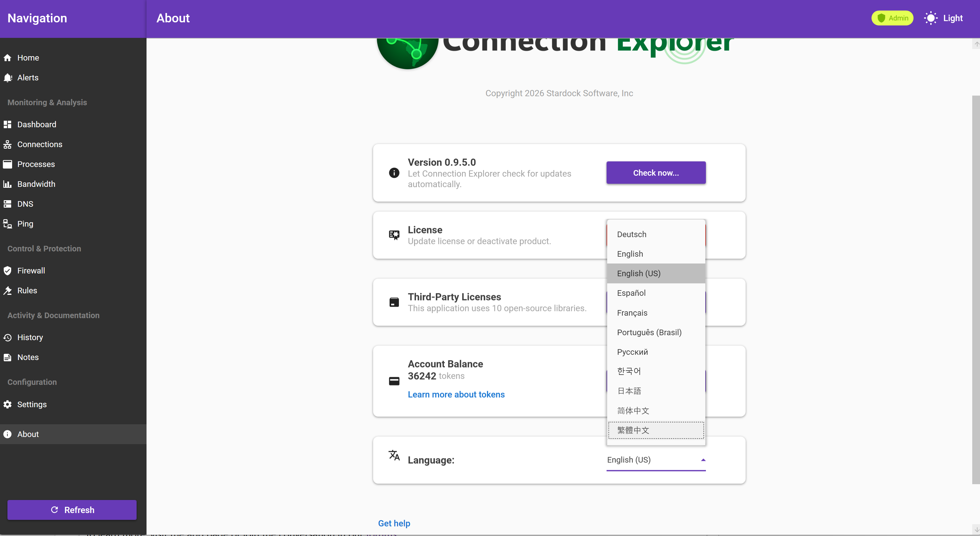This screenshot has width=980, height=536.
Task: Collapse the Language combo box arrow
Action: click(x=703, y=460)
